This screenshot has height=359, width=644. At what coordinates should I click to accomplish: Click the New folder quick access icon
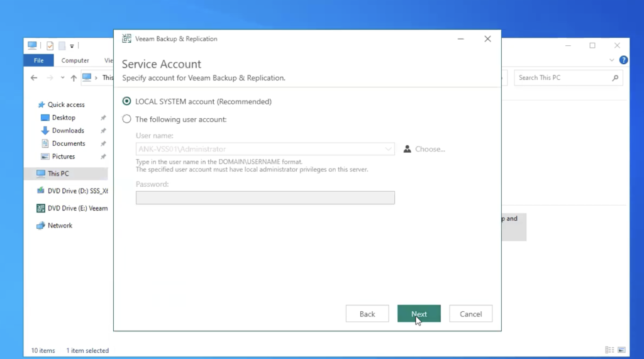coord(62,46)
